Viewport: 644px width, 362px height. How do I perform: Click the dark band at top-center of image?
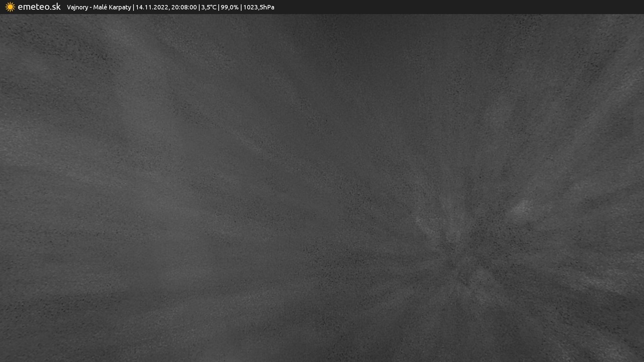point(322,50)
